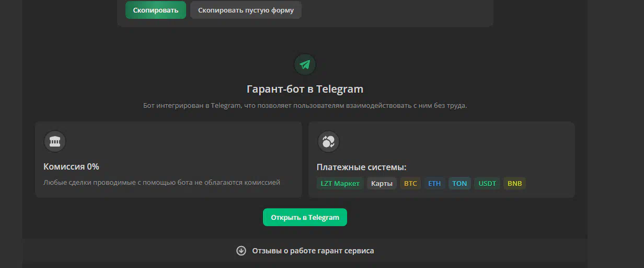Click the circled down-arrow reviews icon

click(241, 250)
